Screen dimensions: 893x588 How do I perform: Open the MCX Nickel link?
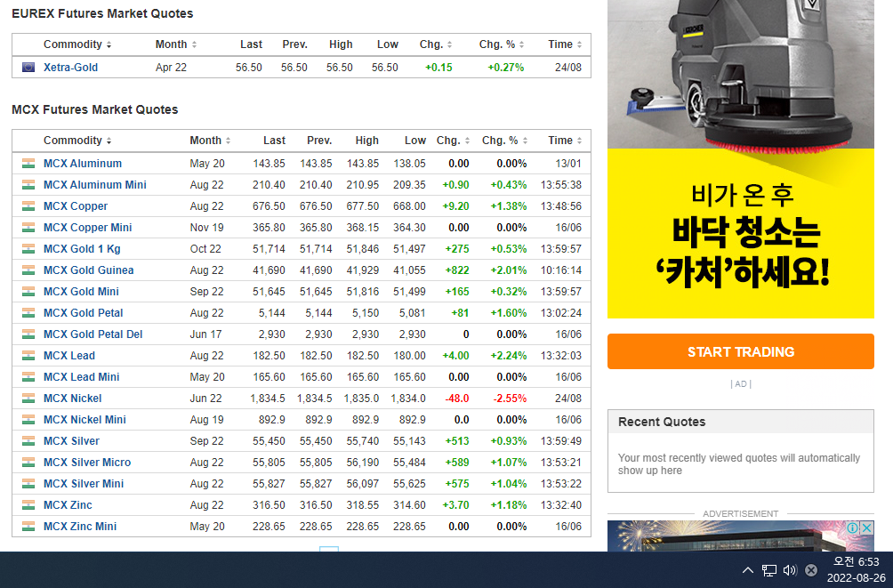pyautogui.click(x=73, y=399)
